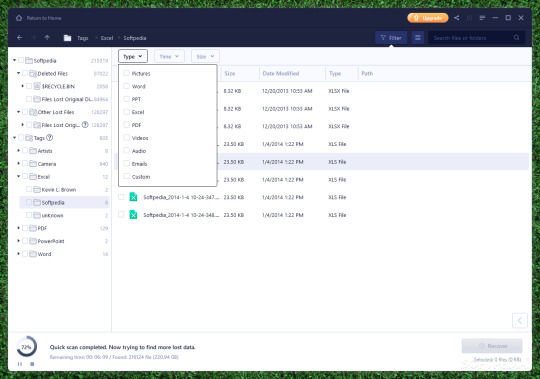Check the Excel filter option

(126, 112)
